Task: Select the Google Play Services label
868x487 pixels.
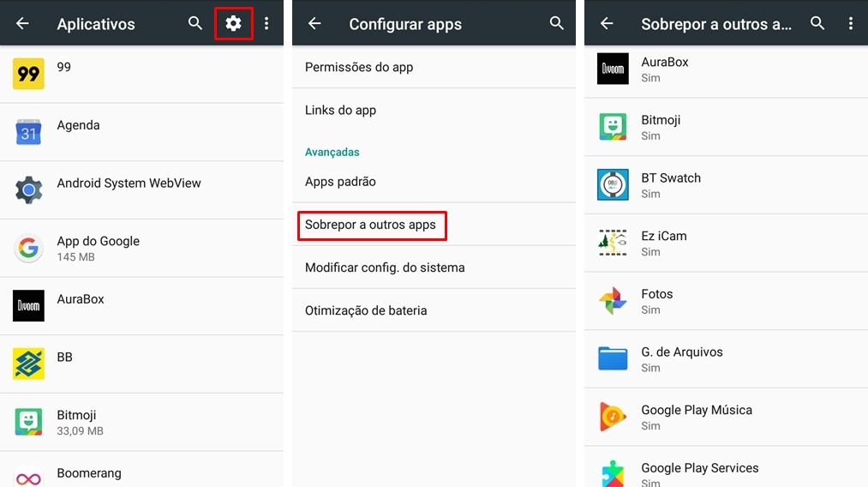Action: click(x=700, y=468)
